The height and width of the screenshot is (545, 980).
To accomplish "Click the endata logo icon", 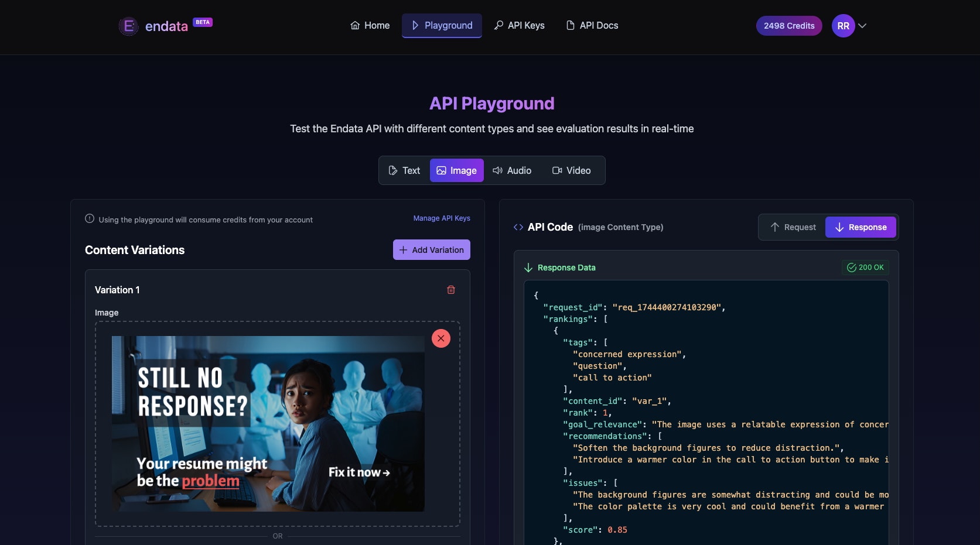I will tap(128, 26).
